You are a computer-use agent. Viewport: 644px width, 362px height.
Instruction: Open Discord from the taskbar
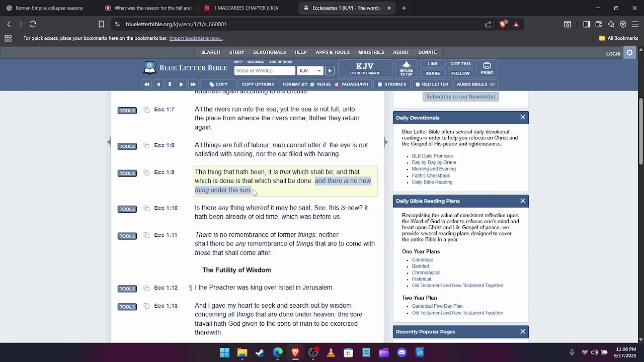(401, 352)
